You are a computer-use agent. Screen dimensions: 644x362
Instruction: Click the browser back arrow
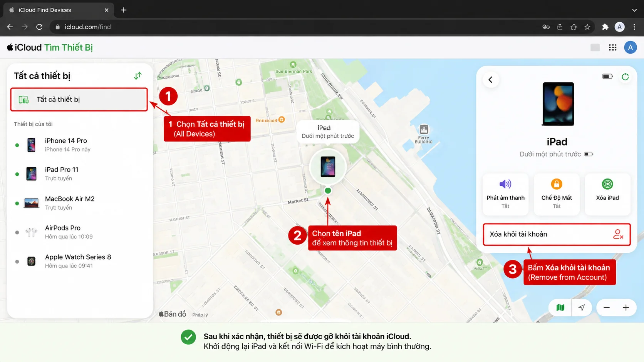pyautogui.click(x=10, y=27)
